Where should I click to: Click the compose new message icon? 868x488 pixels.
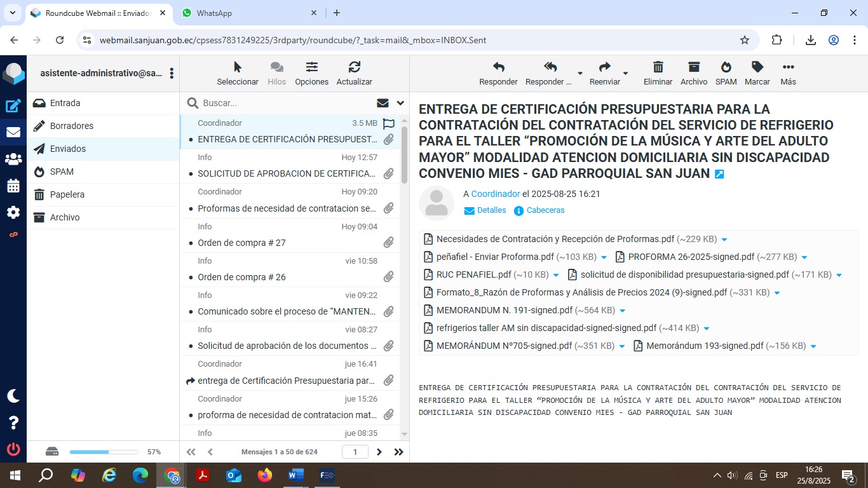(13, 106)
